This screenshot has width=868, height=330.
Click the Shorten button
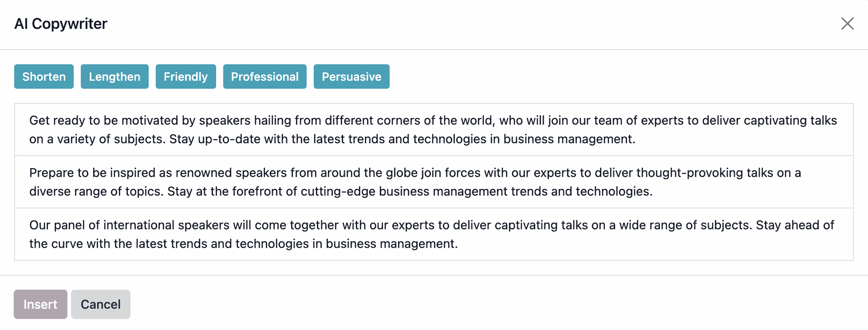[44, 76]
